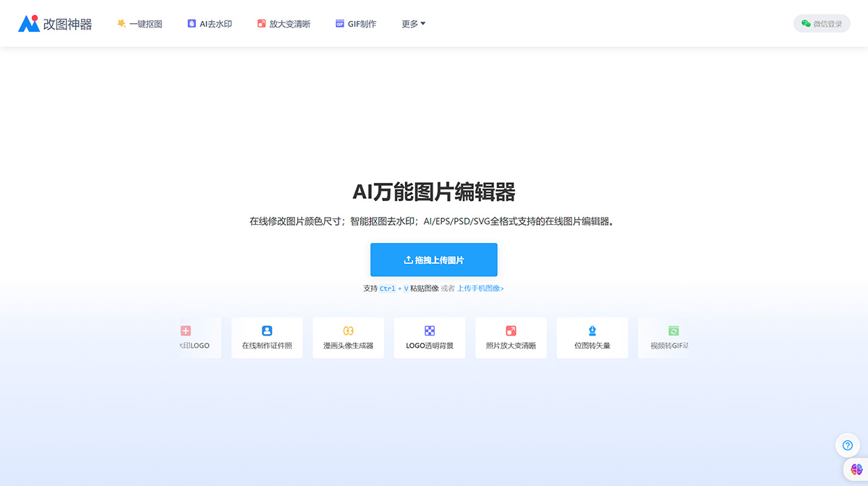The width and height of the screenshot is (868, 486).
Task: Click the 视频转GIF film icon
Action: [673, 332]
